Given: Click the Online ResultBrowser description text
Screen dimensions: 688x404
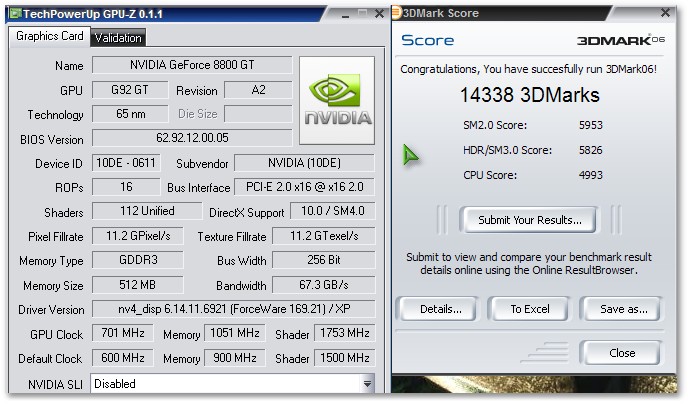Looking at the screenshot, I should [529, 263].
